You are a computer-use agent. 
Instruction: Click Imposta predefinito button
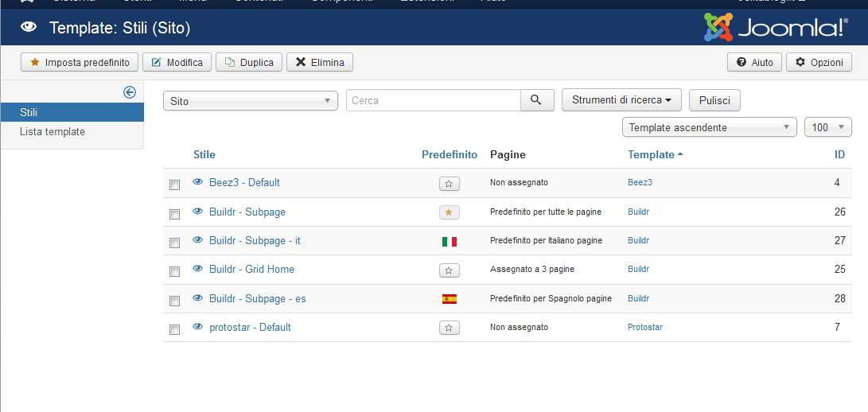[79, 62]
